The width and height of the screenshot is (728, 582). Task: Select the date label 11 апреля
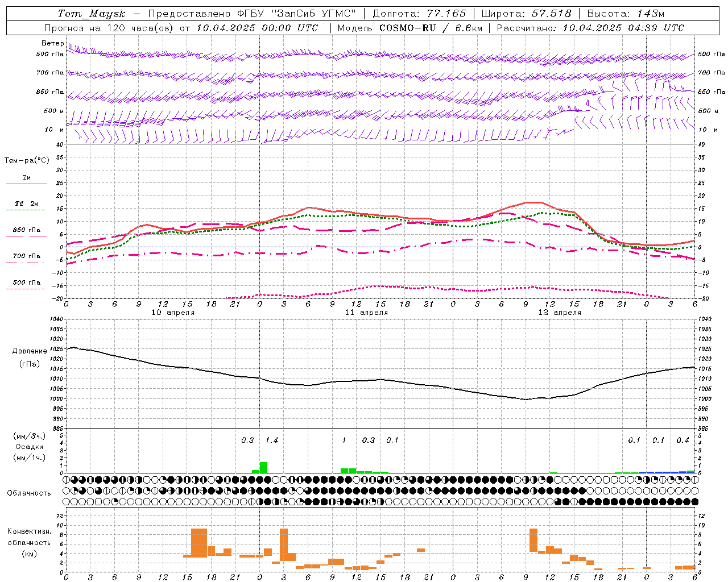tap(366, 313)
